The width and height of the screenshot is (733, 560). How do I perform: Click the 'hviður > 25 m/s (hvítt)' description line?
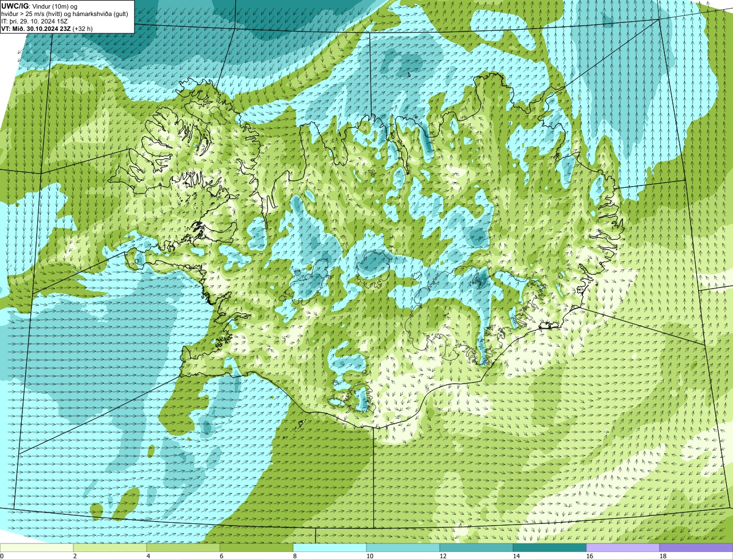[x=65, y=13]
